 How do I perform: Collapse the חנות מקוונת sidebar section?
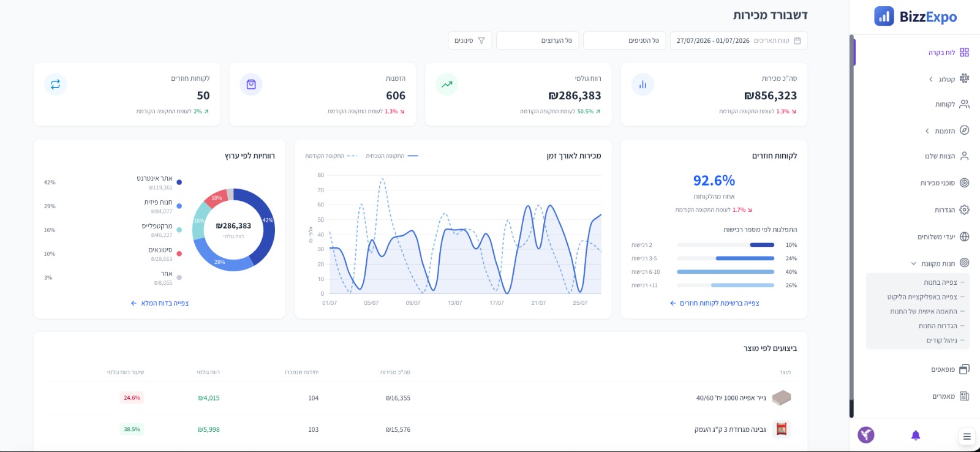tap(940, 263)
